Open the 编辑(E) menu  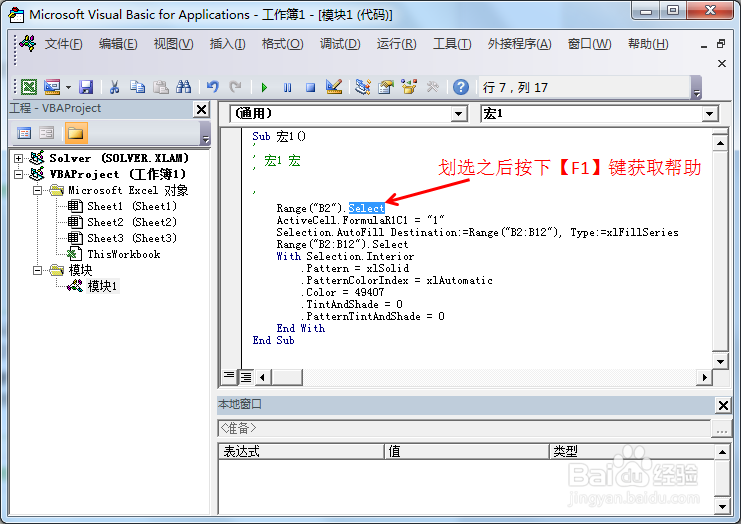118,44
